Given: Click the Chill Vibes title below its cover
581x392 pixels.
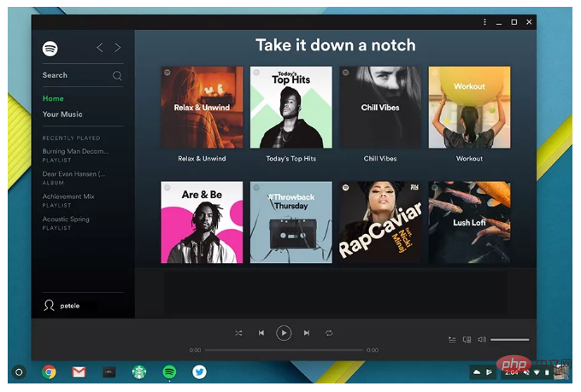Looking at the screenshot, I should [x=380, y=159].
